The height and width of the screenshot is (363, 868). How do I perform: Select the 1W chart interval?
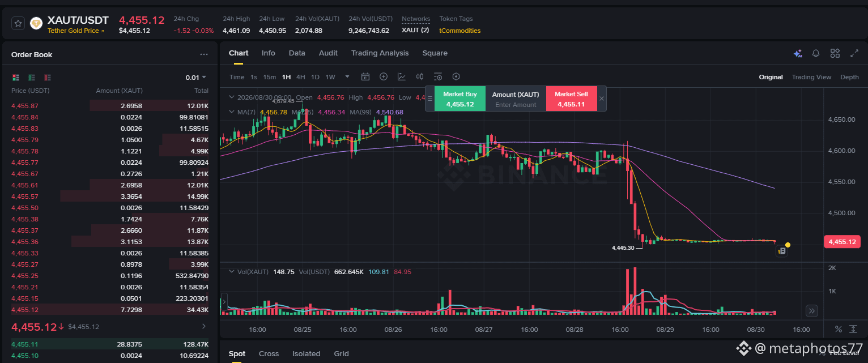330,77
